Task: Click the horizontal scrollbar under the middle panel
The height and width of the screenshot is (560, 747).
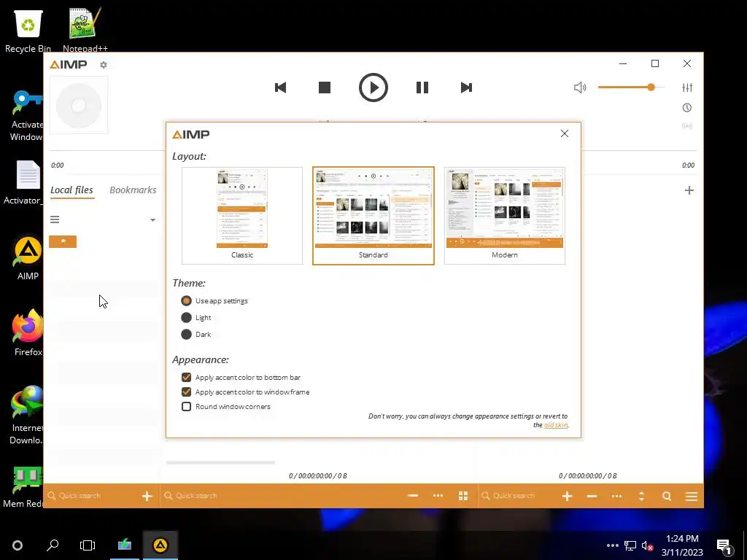Action: [x=220, y=462]
